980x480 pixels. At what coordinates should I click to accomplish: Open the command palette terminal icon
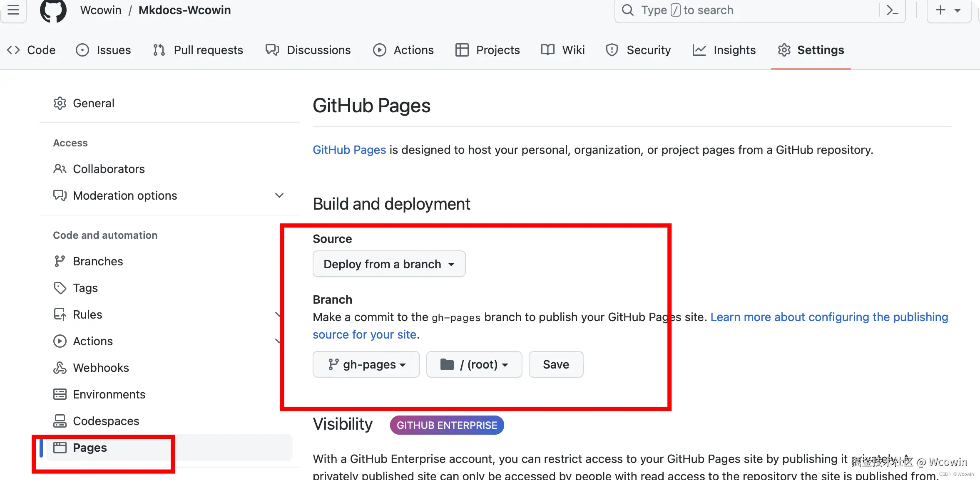(x=893, y=10)
